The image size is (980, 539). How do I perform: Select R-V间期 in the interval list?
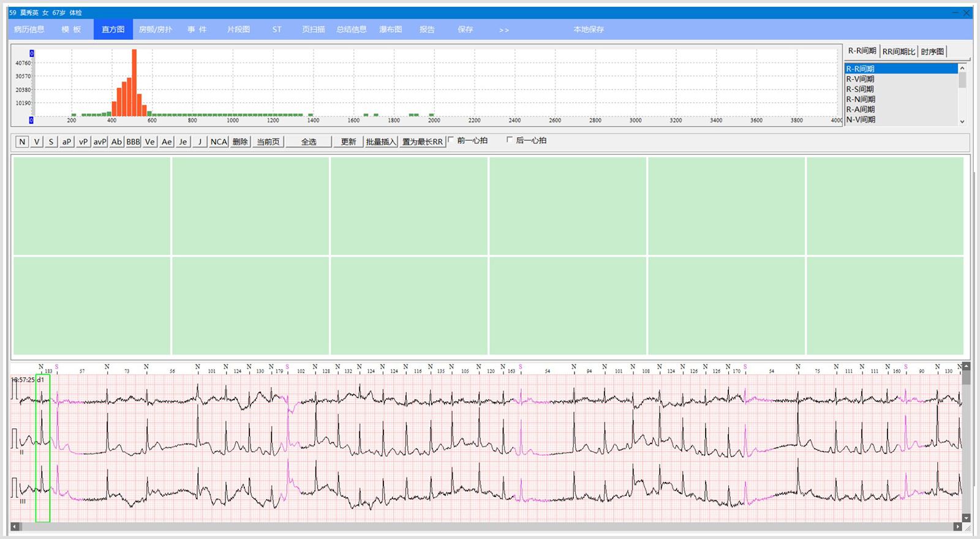[861, 79]
